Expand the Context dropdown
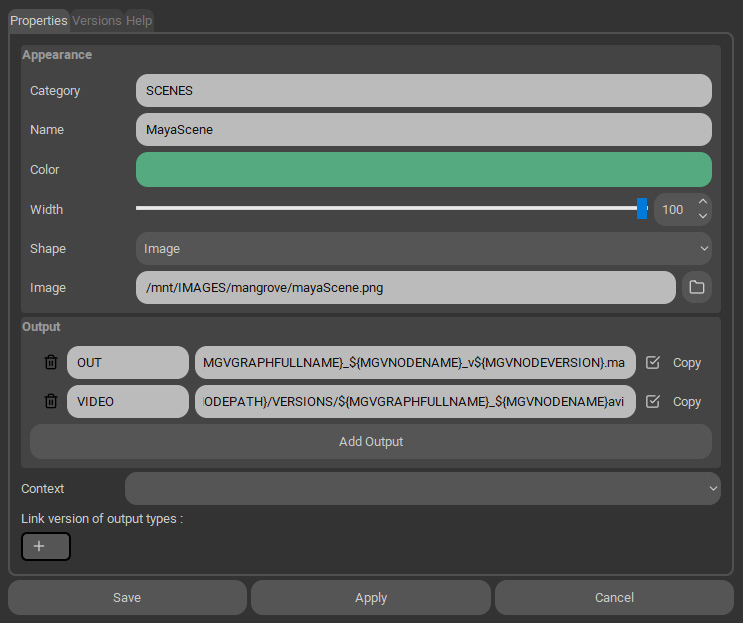743x623 pixels. point(422,489)
